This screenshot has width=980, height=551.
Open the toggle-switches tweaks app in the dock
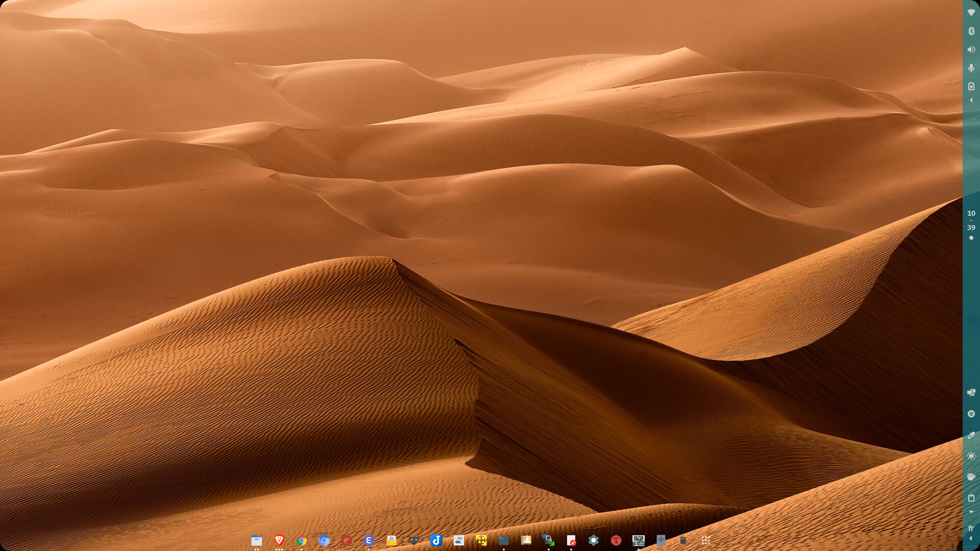(459, 540)
